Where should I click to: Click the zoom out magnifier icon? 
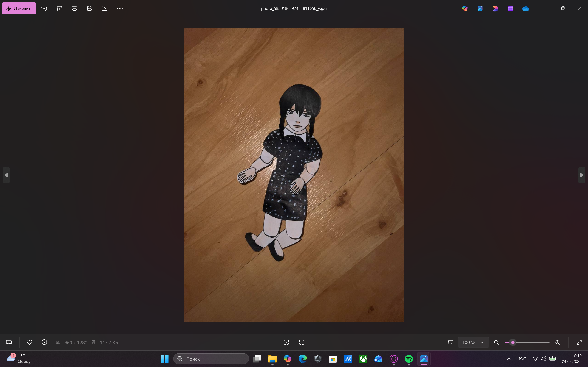coord(496,342)
